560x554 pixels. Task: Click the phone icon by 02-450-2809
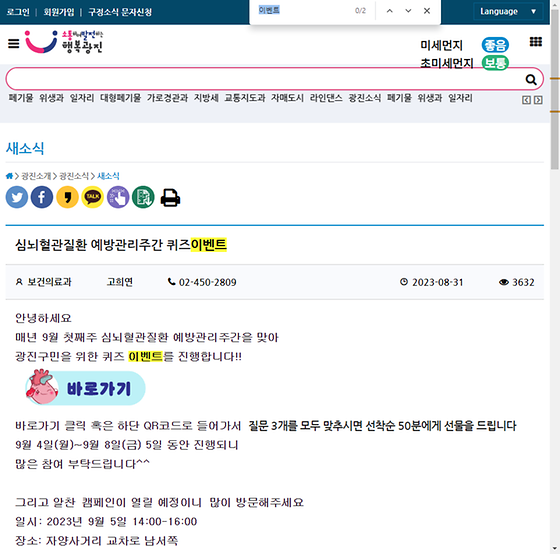(171, 282)
